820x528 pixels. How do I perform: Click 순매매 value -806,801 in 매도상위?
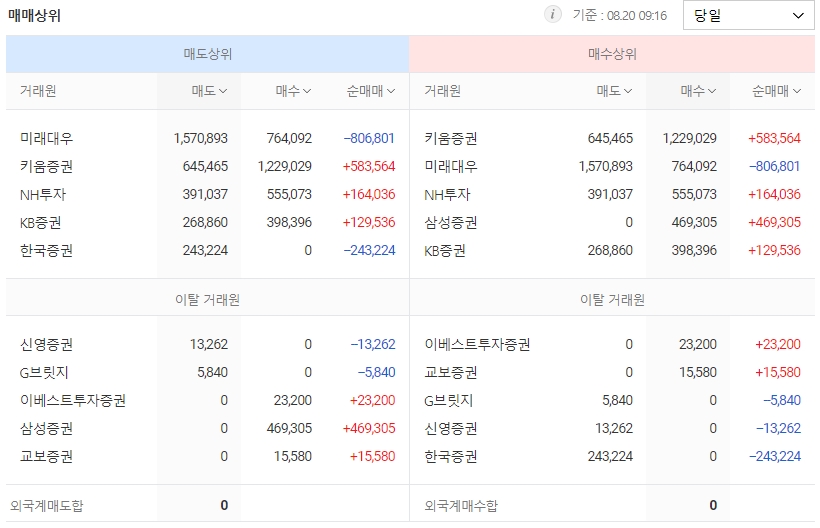369,138
